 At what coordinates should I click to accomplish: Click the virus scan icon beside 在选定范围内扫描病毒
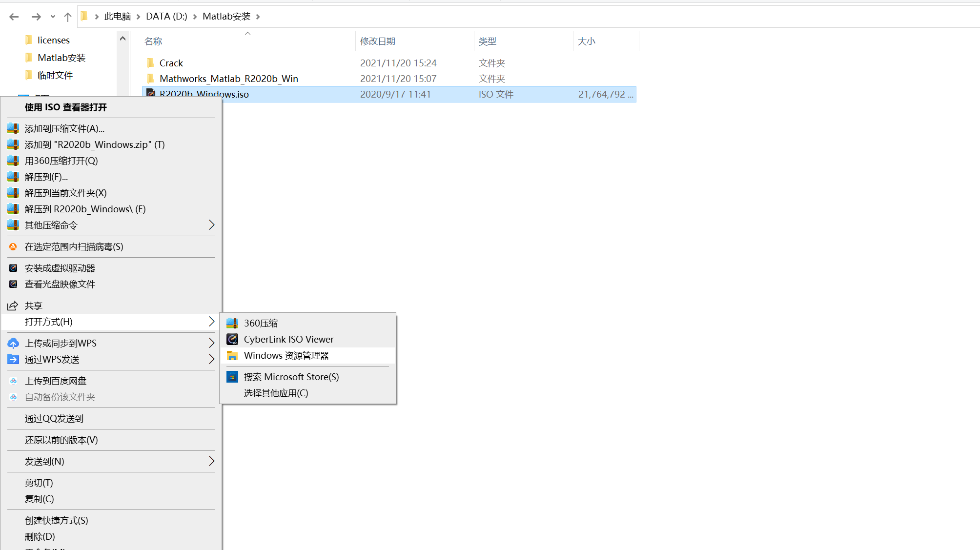click(13, 247)
